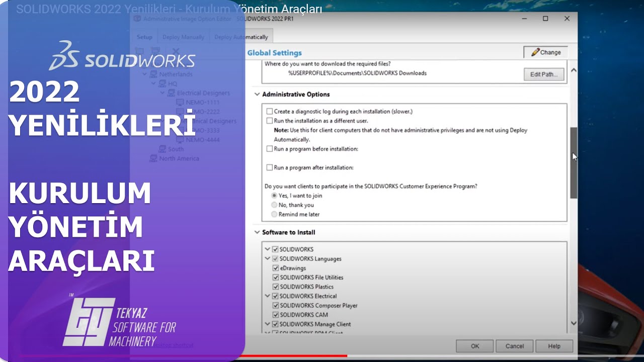Uncheck the SOLIDWORKS Electrical checkbox

pyautogui.click(x=275, y=296)
